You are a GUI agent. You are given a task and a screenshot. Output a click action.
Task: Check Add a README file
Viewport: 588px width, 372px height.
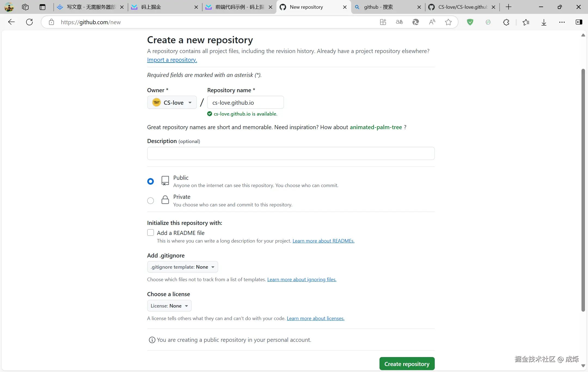tap(150, 232)
